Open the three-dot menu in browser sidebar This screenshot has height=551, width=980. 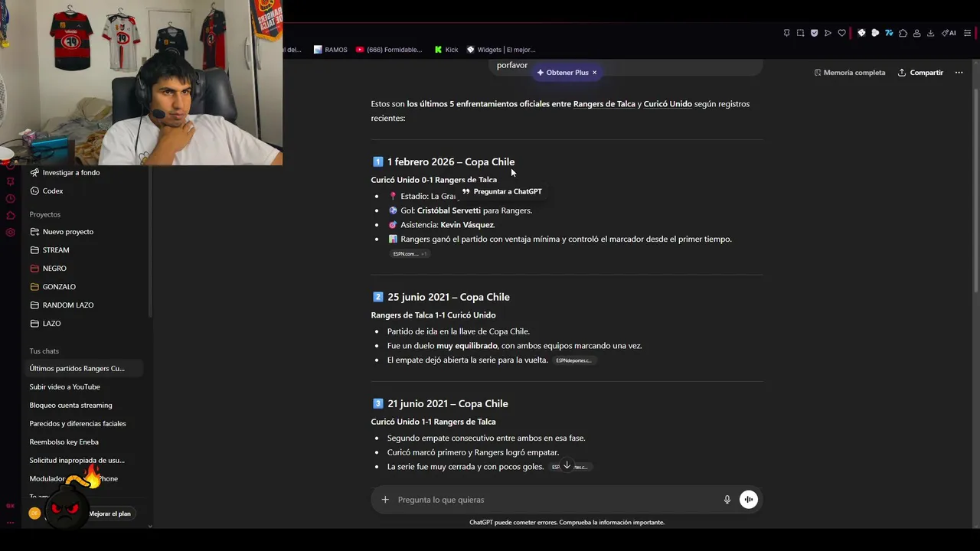[10, 522]
